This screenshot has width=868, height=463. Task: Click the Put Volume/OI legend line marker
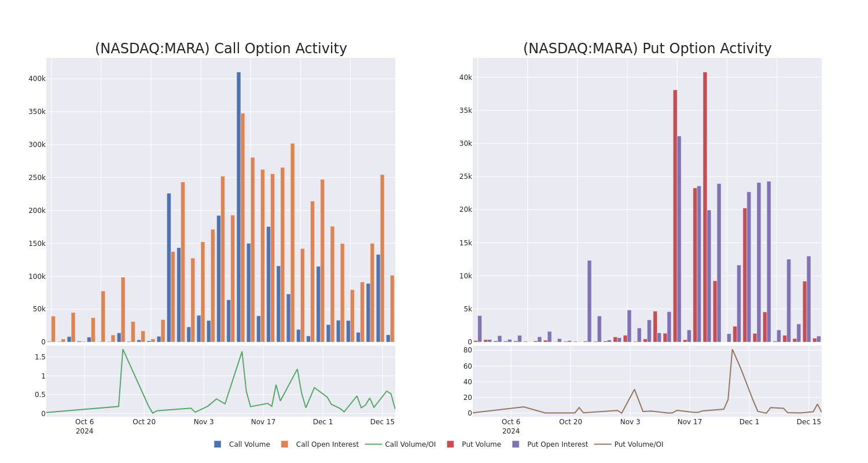602,444
